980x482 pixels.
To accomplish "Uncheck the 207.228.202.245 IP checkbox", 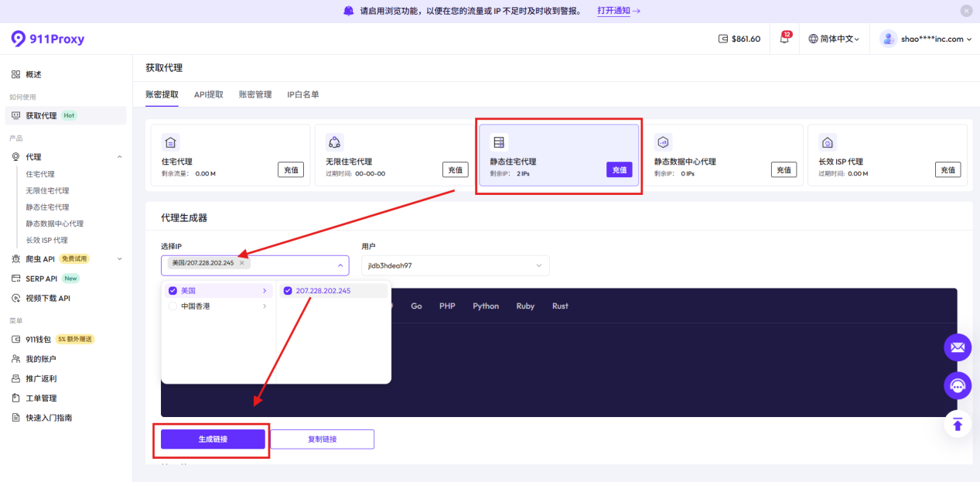I will tap(288, 291).
